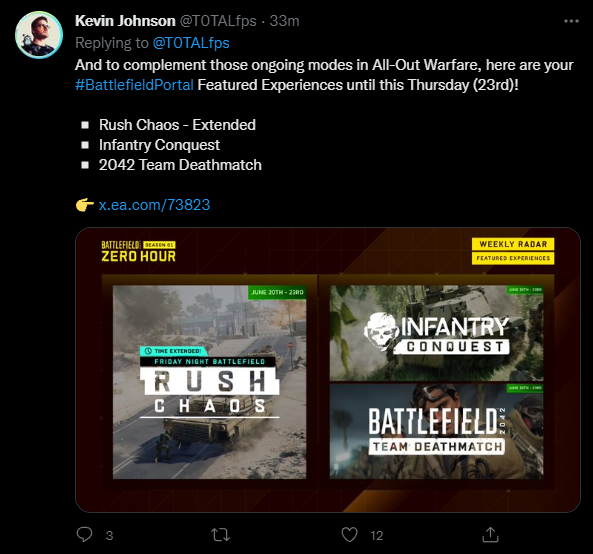Open the #BattlefieldPortal hashtag

134,85
